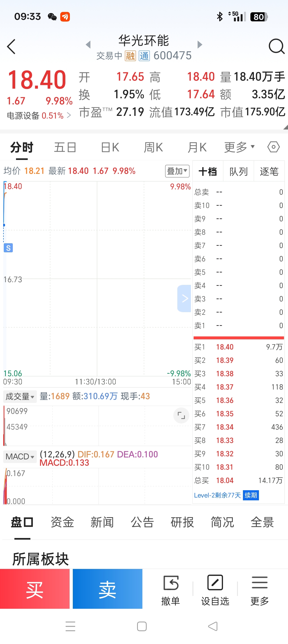Tap the battery level indicator

click(x=259, y=17)
